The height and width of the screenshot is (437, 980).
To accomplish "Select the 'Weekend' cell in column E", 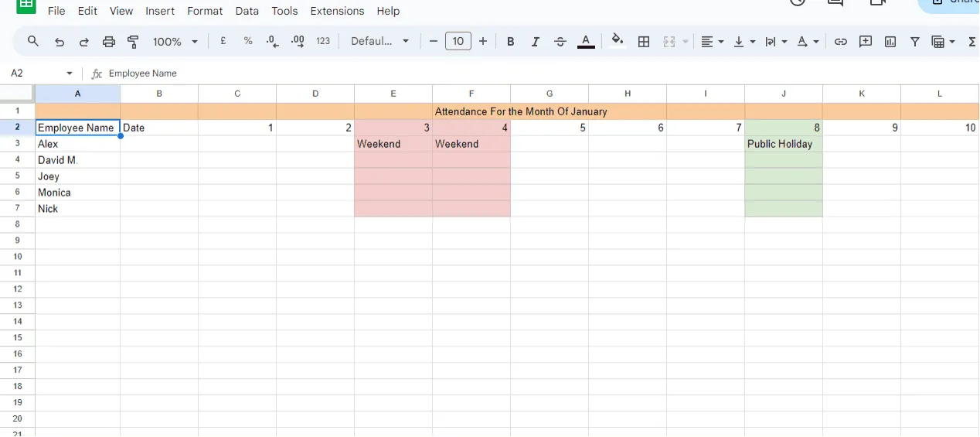I will point(393,144).
